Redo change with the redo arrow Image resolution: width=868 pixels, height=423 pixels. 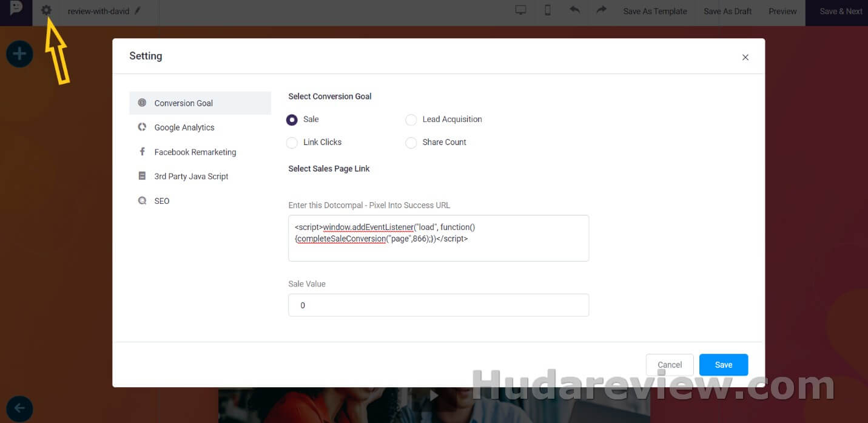[601, 10]
